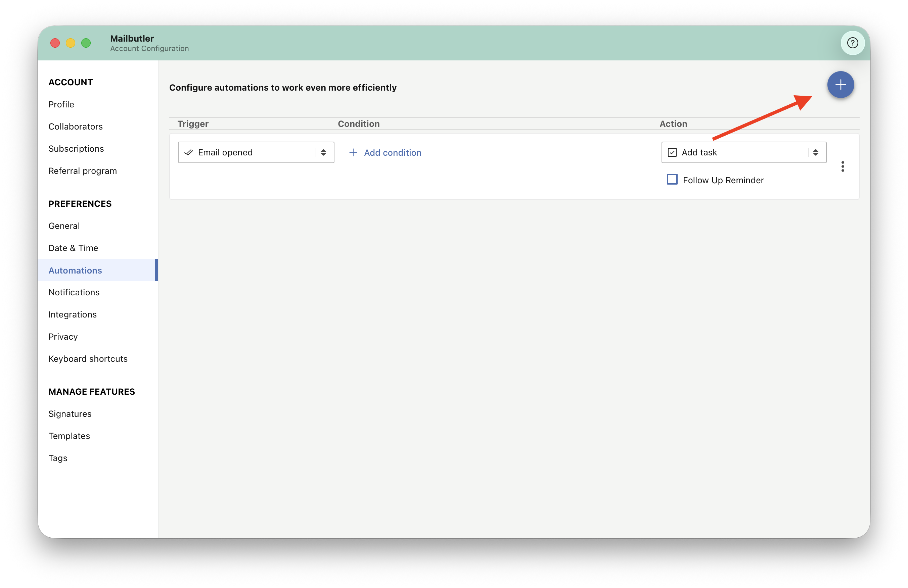Click the Add condition link
The image size is (908, 588).
point(393,152)
